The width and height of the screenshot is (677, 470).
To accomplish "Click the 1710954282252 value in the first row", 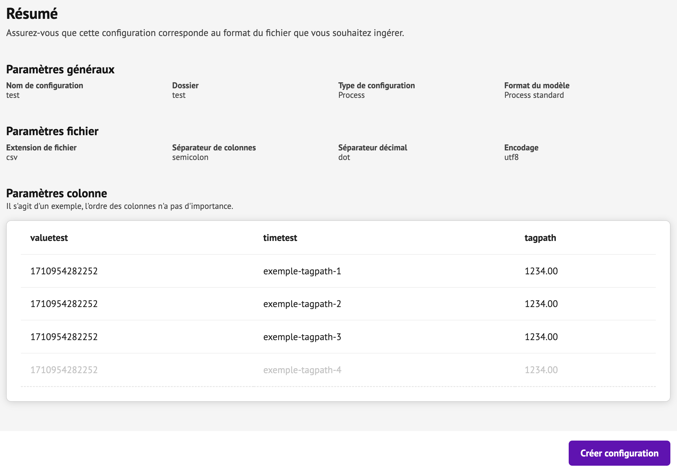I will coord(64,271).
